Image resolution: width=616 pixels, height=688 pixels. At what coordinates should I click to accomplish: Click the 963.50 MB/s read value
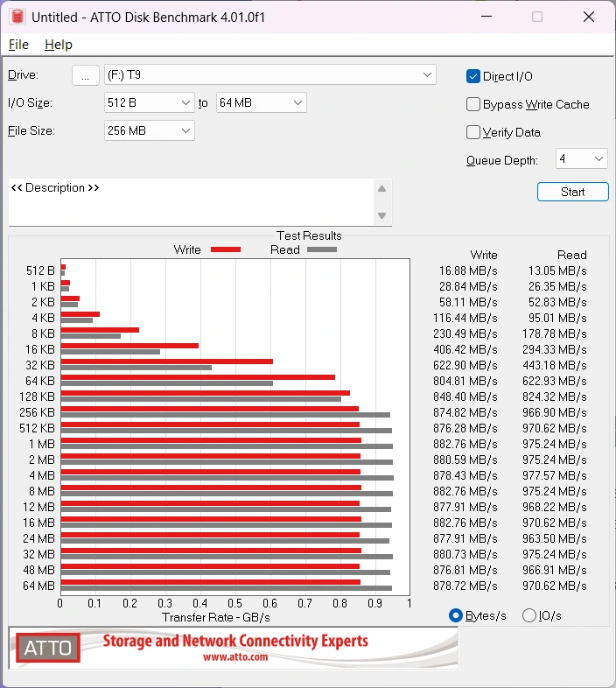[x=554, y=538]
